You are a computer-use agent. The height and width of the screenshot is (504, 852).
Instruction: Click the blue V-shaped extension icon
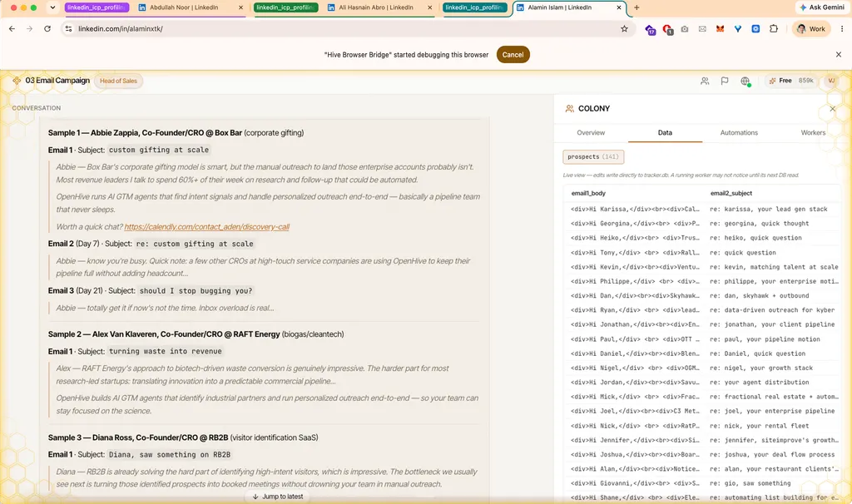click(738, 29)
